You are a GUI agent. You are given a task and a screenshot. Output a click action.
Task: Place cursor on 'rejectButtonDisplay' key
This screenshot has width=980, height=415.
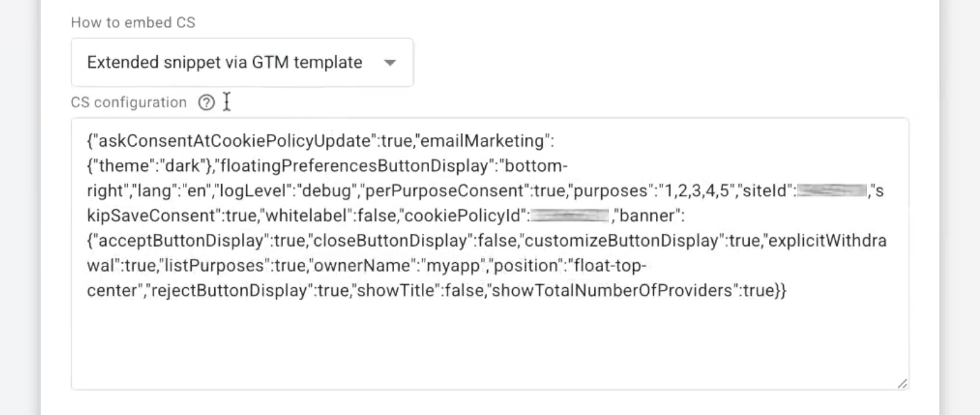228,290
